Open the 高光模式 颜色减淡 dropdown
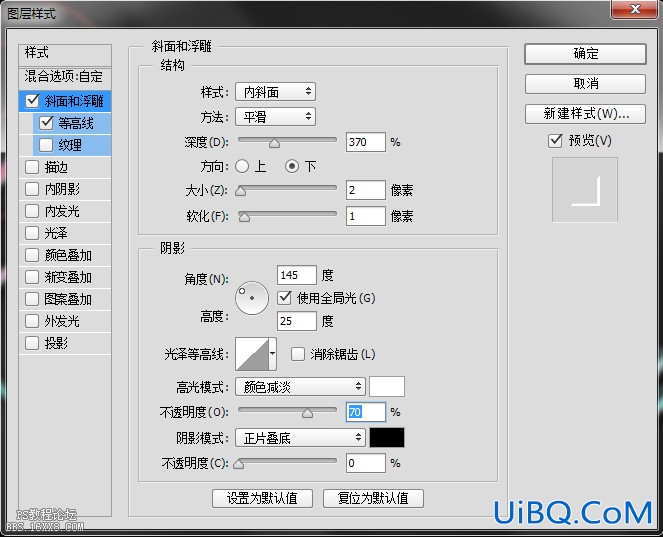This screenshot has width=663, height=537. tap(300, 386)
